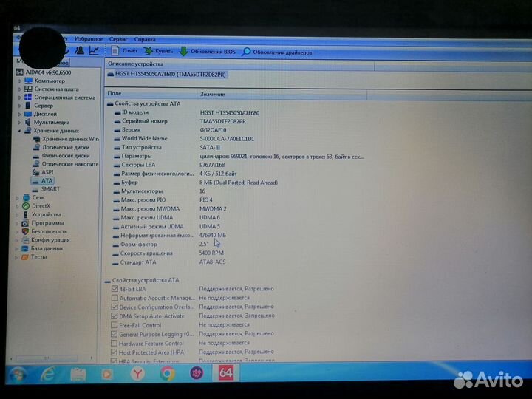Select ASPI in the tree
The width and height of the screenshot is (532, 399).
click(x=43, y=172)
